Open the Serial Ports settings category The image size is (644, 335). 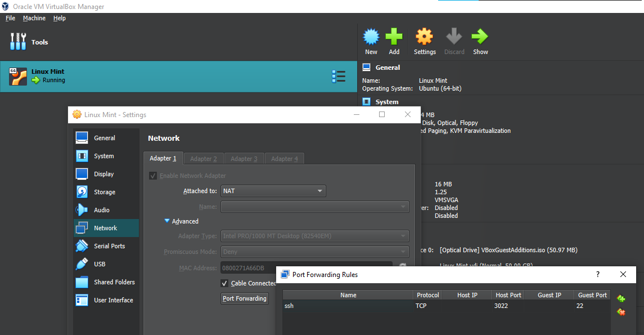(106, 246)
